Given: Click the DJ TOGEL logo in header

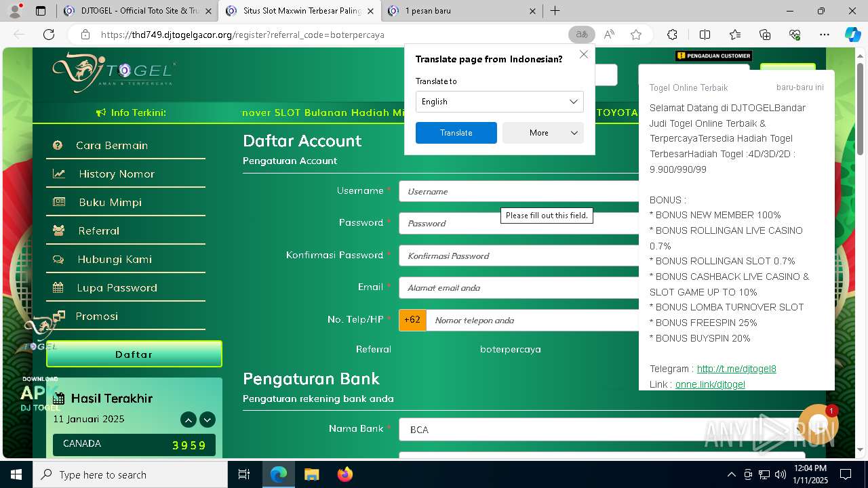Looking at the screenshot, I should click(x=113, y=73).
